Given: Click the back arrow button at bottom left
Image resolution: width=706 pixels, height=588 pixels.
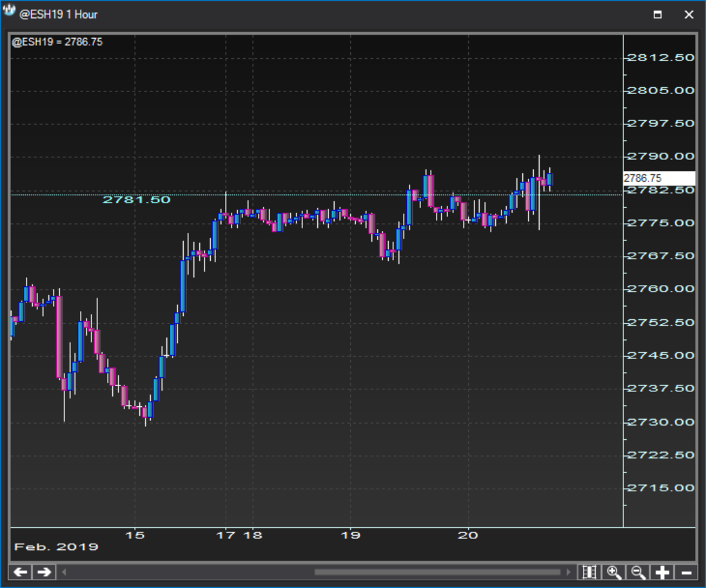Looking at the screenshot, I should click(x=21, y=573).
